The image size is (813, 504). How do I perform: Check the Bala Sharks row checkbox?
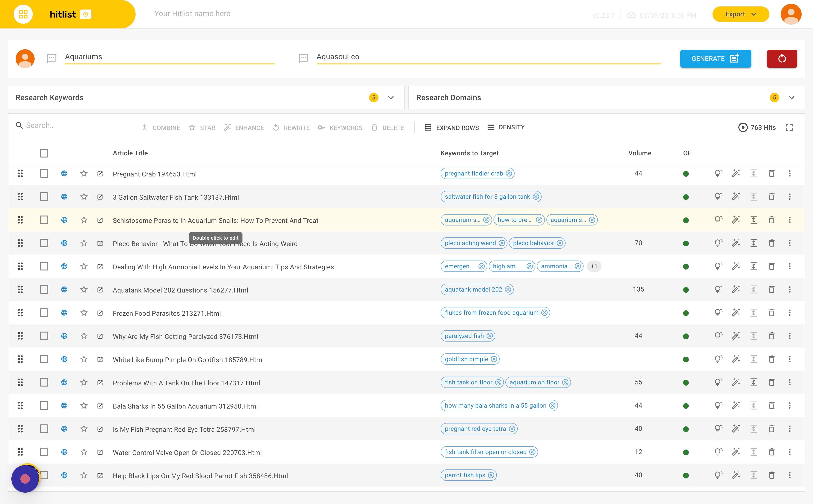(x=44, y=406)
